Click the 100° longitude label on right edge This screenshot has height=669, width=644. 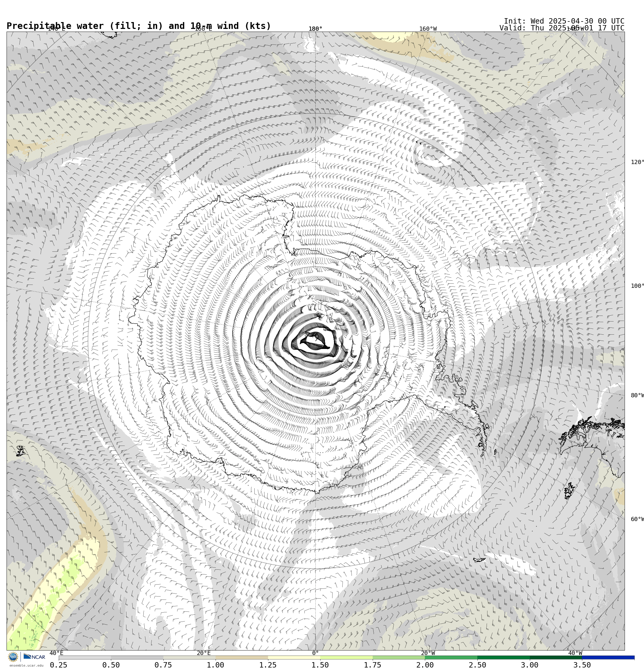637,286
